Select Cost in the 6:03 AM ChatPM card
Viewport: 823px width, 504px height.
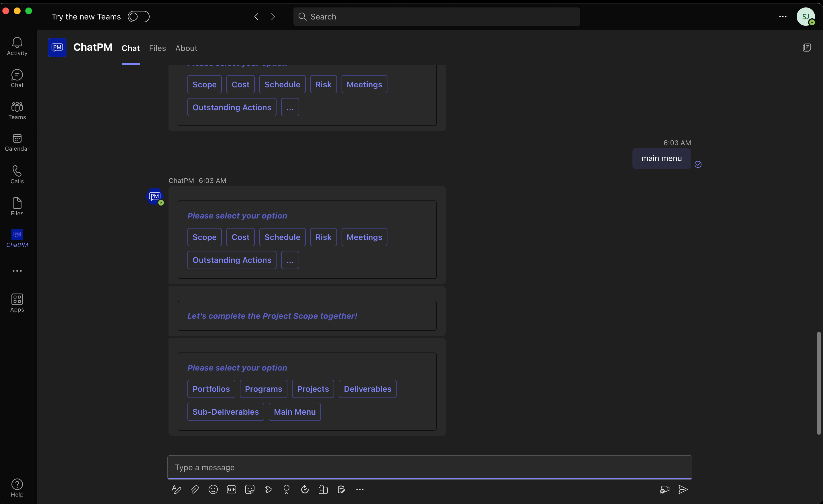[x=240, y=237]
